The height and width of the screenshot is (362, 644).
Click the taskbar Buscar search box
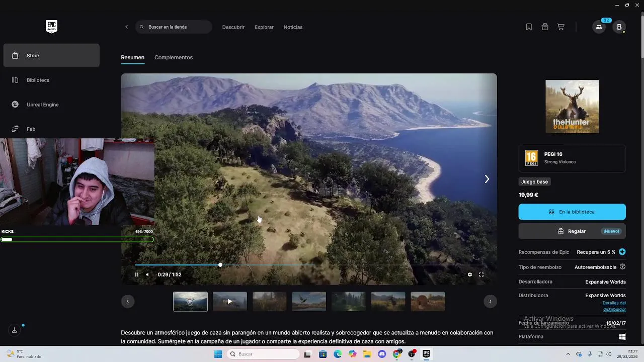pos(264,354)
